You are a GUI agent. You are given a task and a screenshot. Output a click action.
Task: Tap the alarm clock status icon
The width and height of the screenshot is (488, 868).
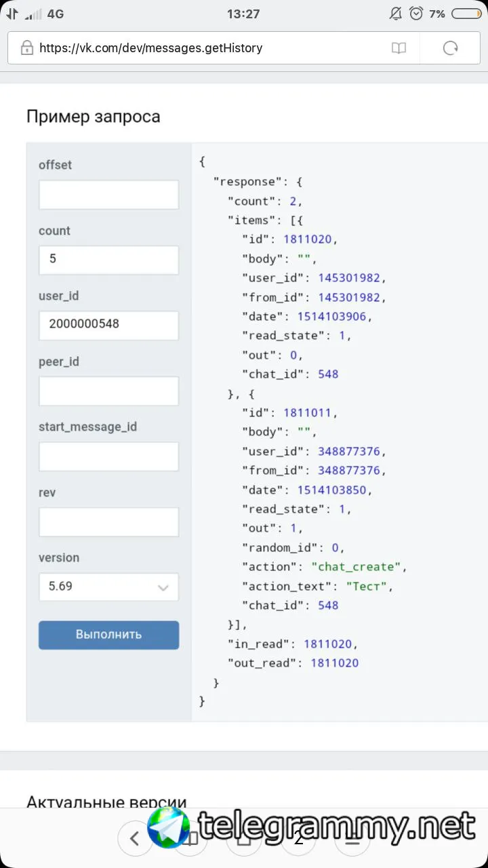coord(417,14)
